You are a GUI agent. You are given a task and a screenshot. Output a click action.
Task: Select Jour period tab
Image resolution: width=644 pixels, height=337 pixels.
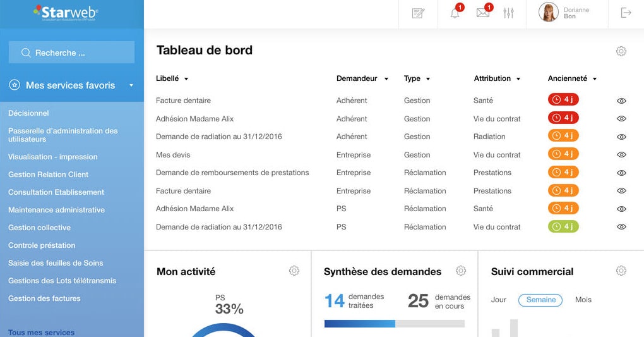click(499, 300)
